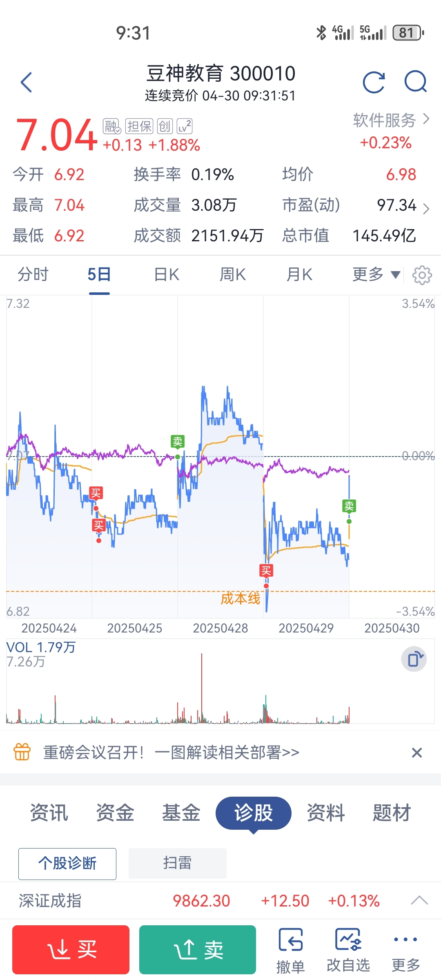441x980 pixels.
Task: Toggle 个股诊断 option
Action: [67, 864]
